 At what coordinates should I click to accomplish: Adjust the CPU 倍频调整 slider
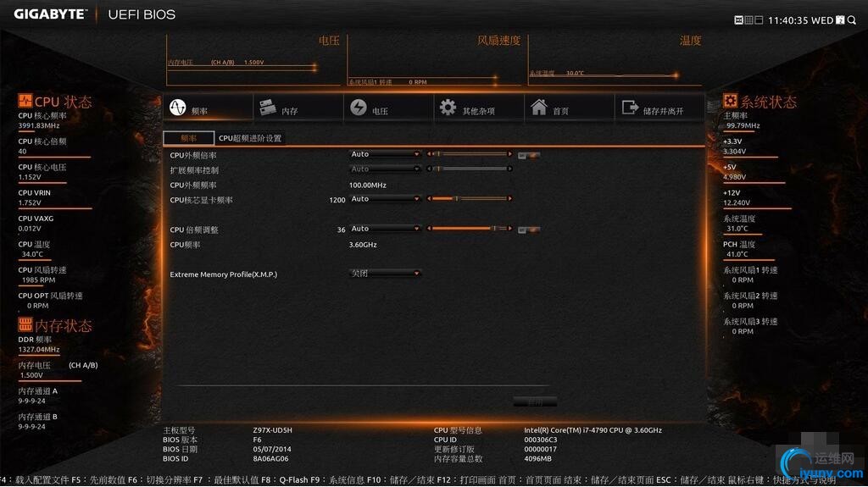click(470, 229)
